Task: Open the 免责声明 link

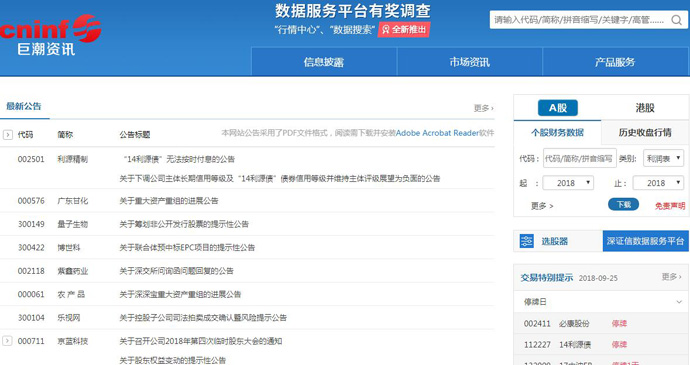Action: [670, 206]
